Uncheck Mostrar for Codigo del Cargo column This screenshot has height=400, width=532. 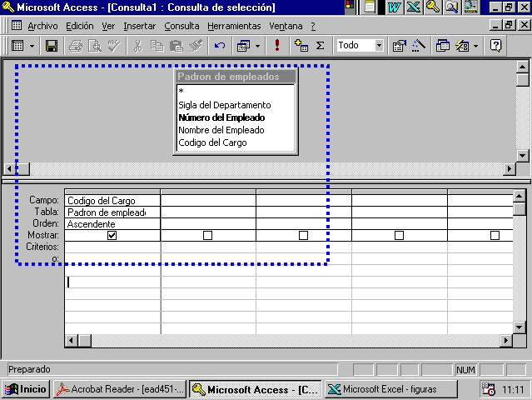point(112,235)
